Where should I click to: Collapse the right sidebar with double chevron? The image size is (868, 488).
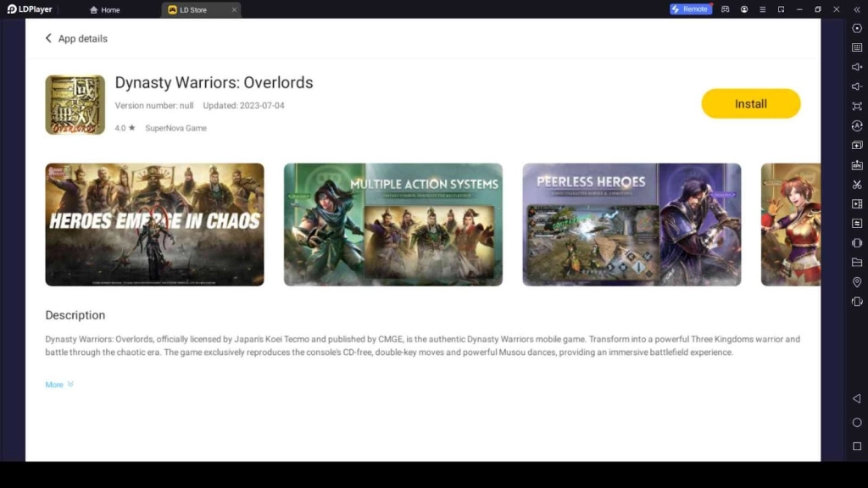coord(857,9)
